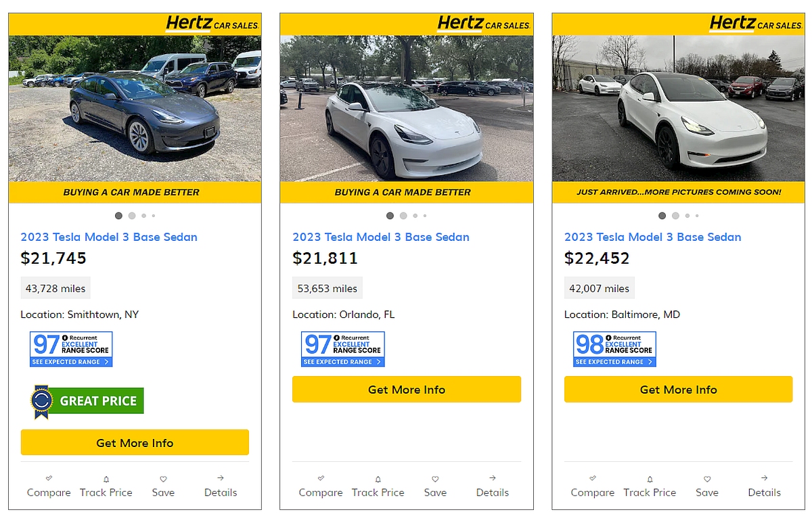
Task: Save the $21,745 Tesla with heart icon
Action: pos(163,479)
